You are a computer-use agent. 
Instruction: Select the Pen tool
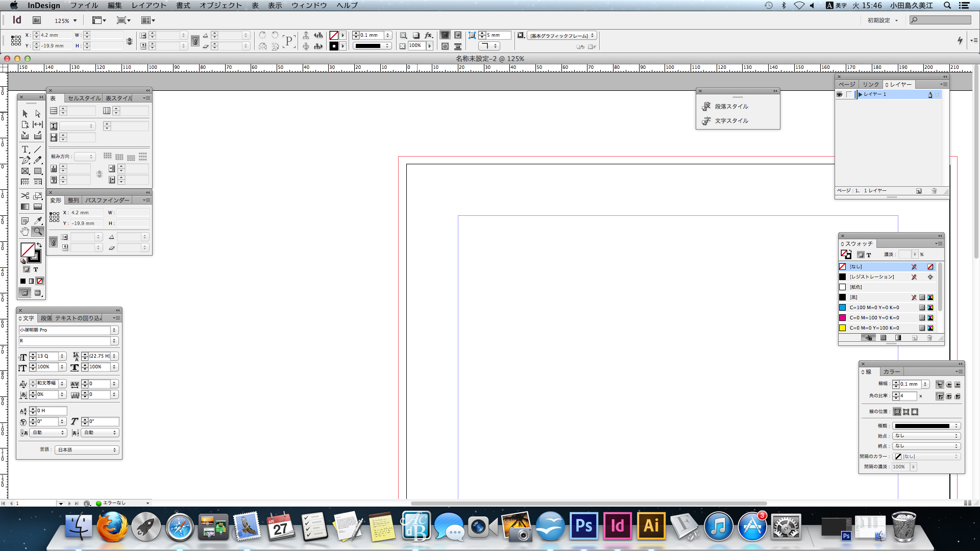tap(25, 160)
